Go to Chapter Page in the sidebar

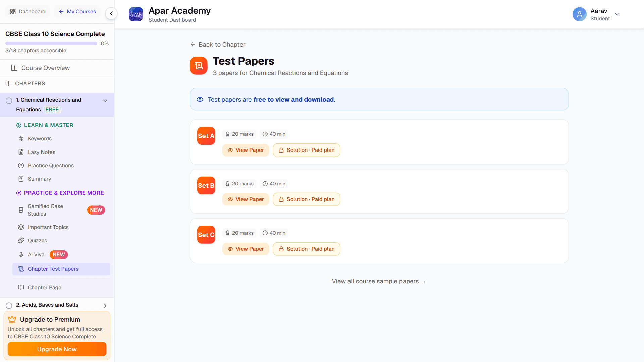tap(61, 287)
